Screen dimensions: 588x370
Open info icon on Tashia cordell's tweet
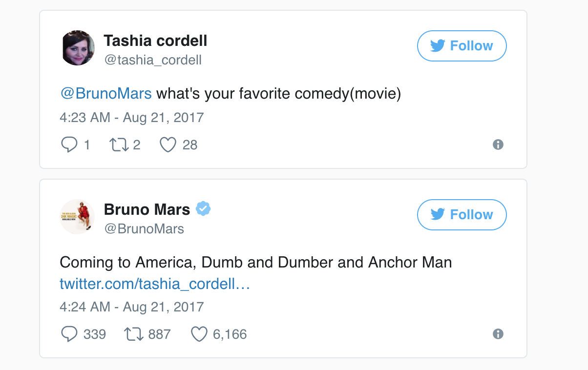point(498,144)
